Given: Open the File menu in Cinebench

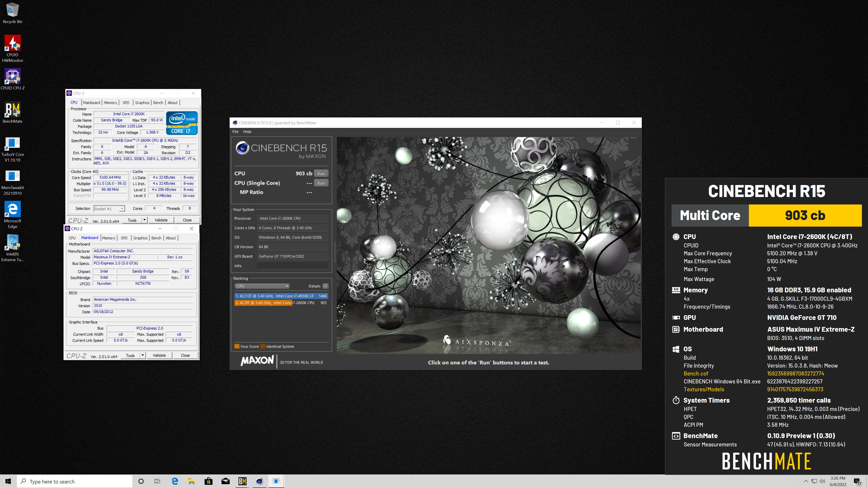Looking at the screenshot, I should 235,132.
